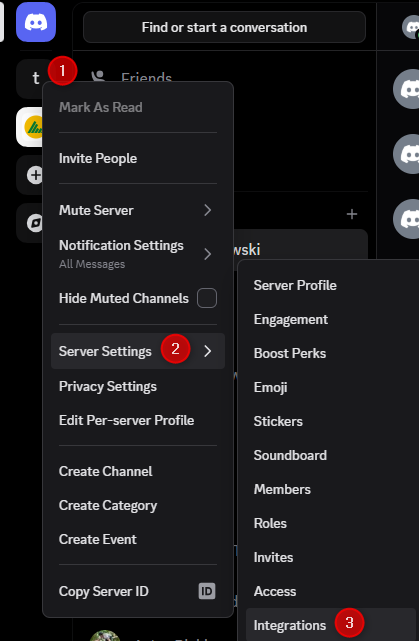Screen dimensions: 419x641
Task: Click Hide Muted Channels menu entry
Action: (x=138, y=298)
